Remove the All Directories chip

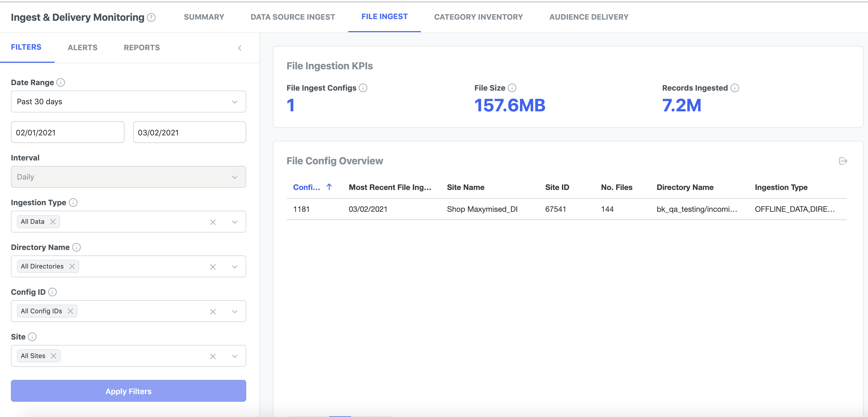[x=72, y=266]
